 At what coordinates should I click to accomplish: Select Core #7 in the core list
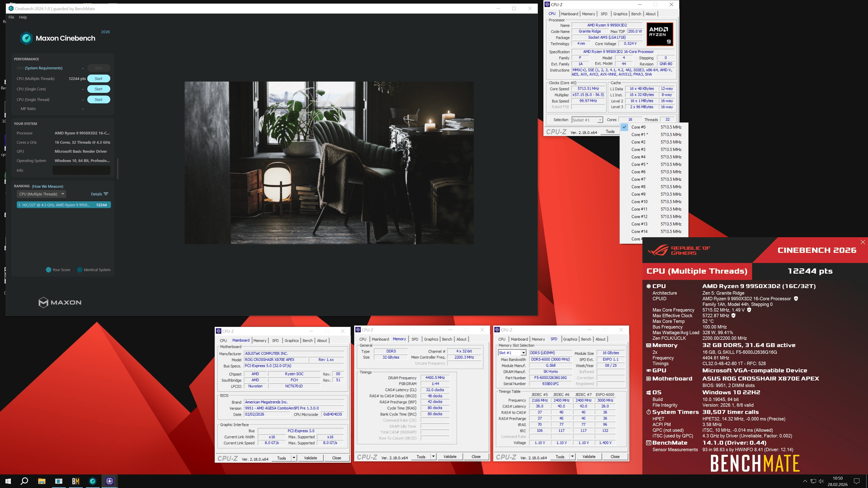[654, 179]
